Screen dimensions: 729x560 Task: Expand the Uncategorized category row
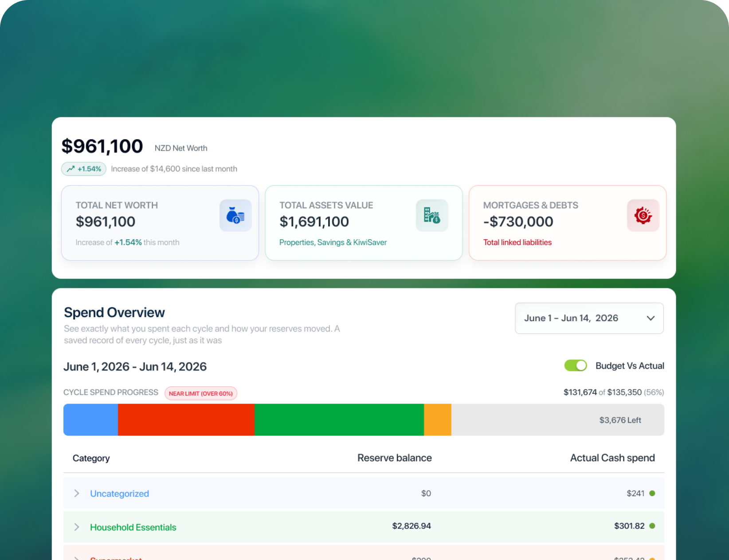[x=77, y=493]
